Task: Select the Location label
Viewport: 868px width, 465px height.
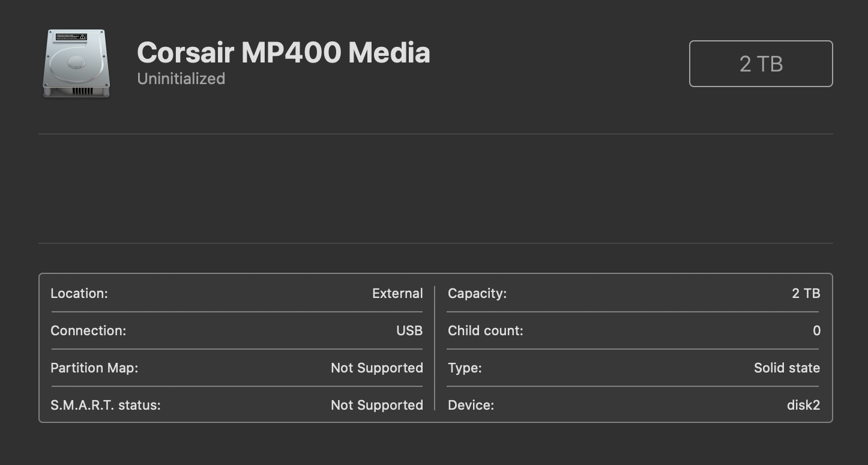Action: tap(79, 293)
